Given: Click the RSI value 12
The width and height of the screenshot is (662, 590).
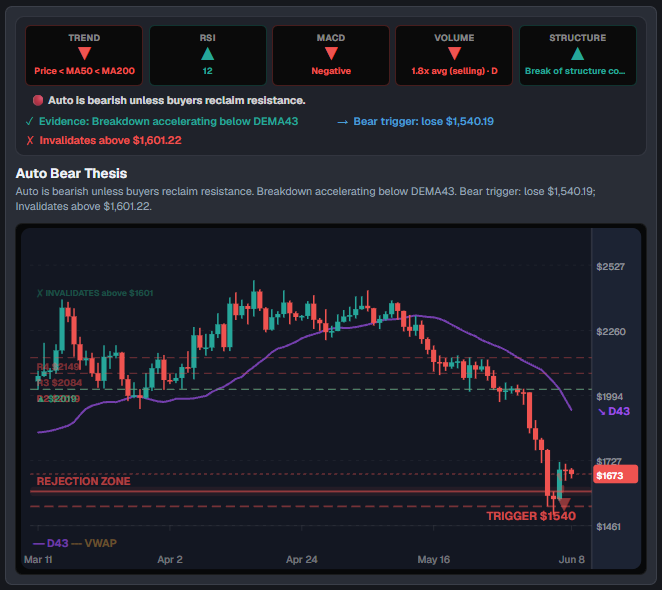Looking at the screenshot, I should (208, 71).
